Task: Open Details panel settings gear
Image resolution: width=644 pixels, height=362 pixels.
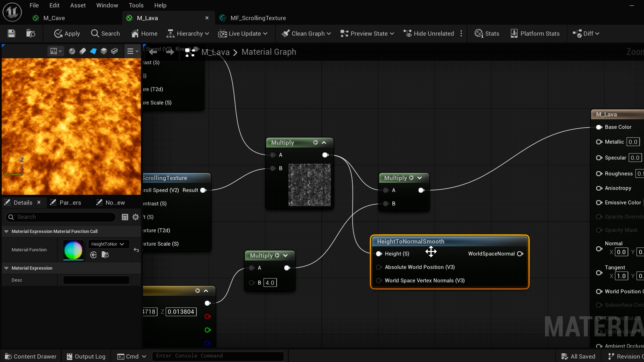Action: (136, 217)
